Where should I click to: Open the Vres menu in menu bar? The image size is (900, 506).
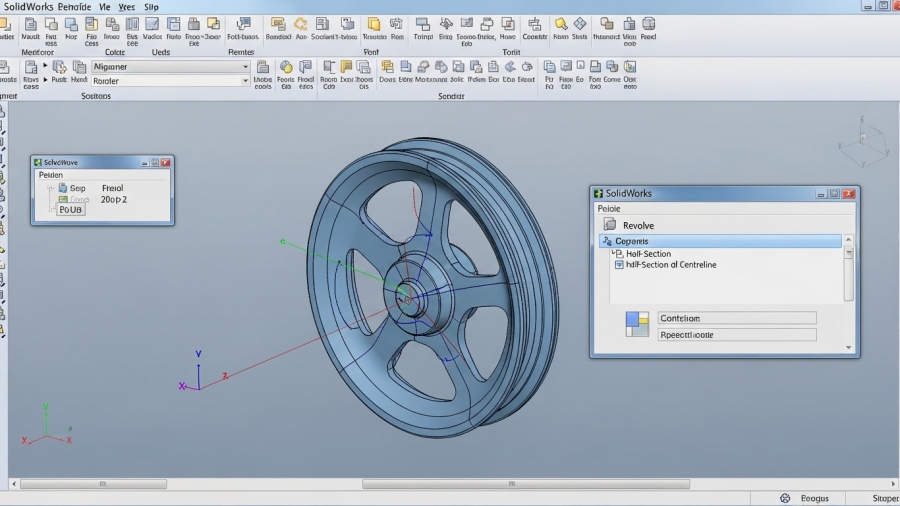point(126,6)
